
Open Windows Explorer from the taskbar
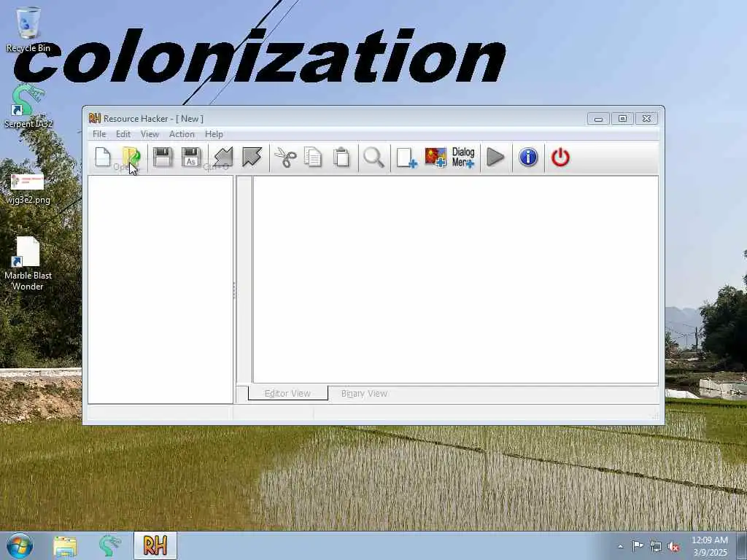tap(65, 545)
